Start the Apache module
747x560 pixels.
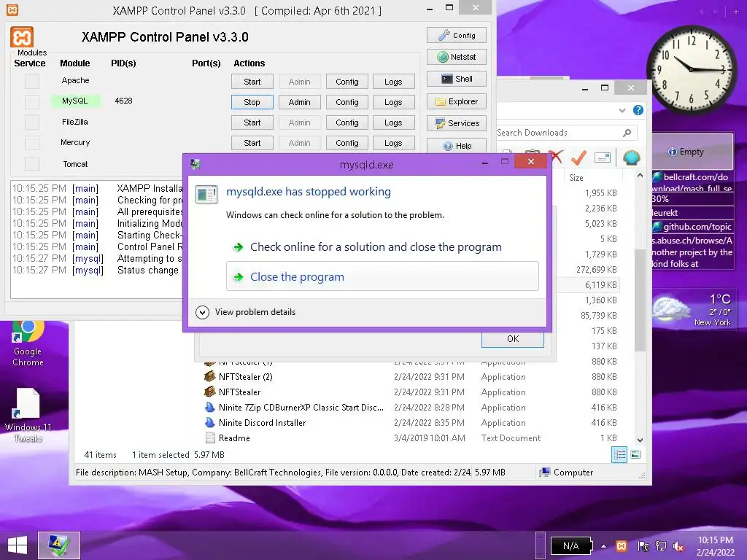[252, 82]
